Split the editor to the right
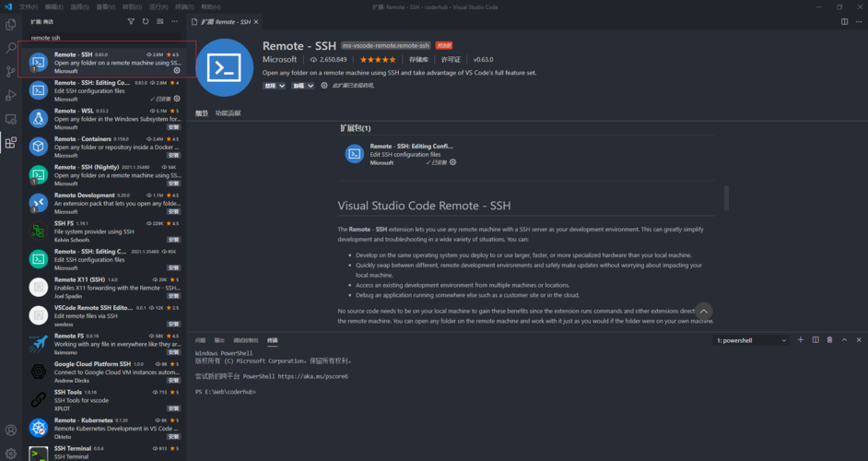 pyautogui.click(x=844, y=21)
